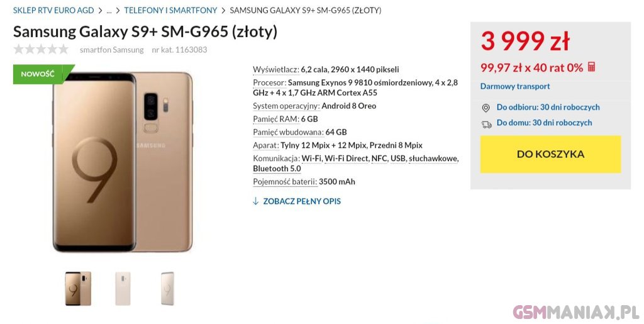The width and height of the screenshot is (644, 324).
Task: Open SKLEP RTV EURO AGD breadcrumb
Action: pyautogui.click(x=53, y=10)
